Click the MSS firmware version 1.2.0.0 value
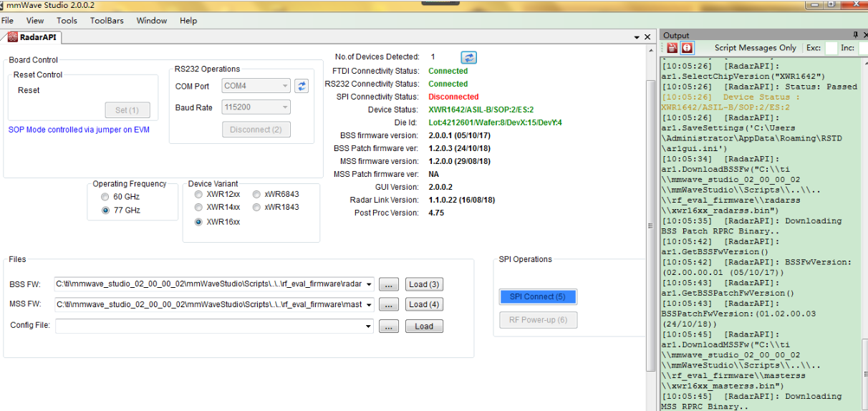The width and height of the screenshot is (868, 411). coord(459,161)
